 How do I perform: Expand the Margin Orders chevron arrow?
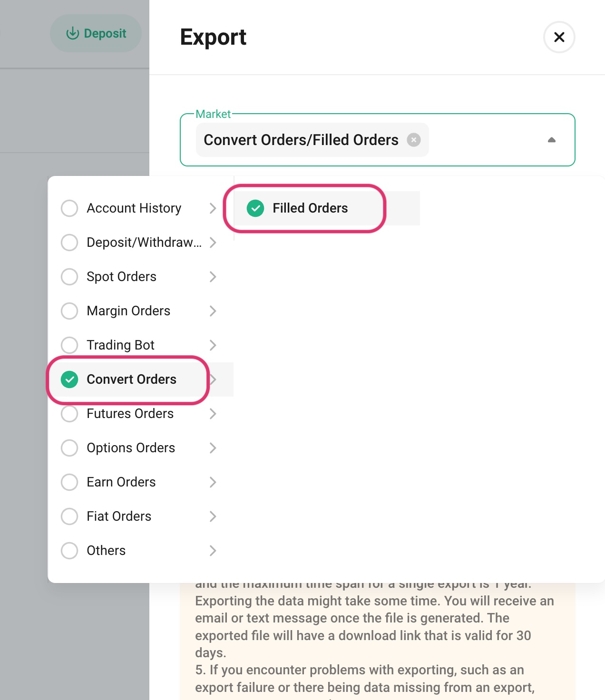[213, 311]
